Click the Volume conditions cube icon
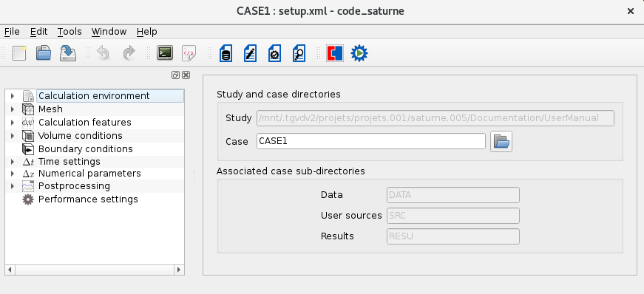Viewport: 644px width, 294px height. click(28, 135)
